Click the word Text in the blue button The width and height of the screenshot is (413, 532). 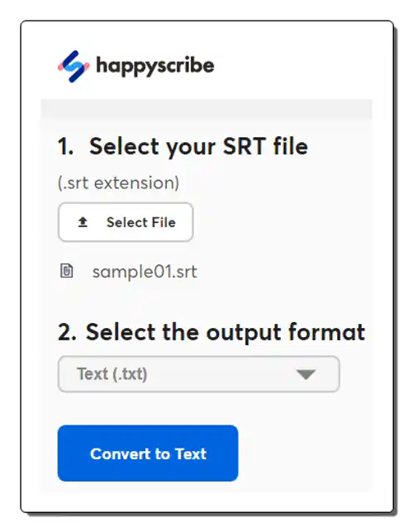191,454
